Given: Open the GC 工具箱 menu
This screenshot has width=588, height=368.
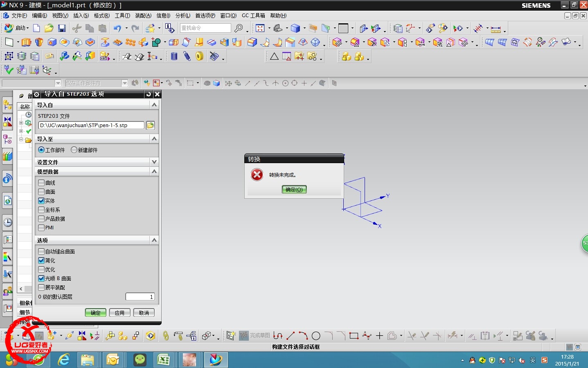Looking at the screenshot, I should tap(253, 16).
